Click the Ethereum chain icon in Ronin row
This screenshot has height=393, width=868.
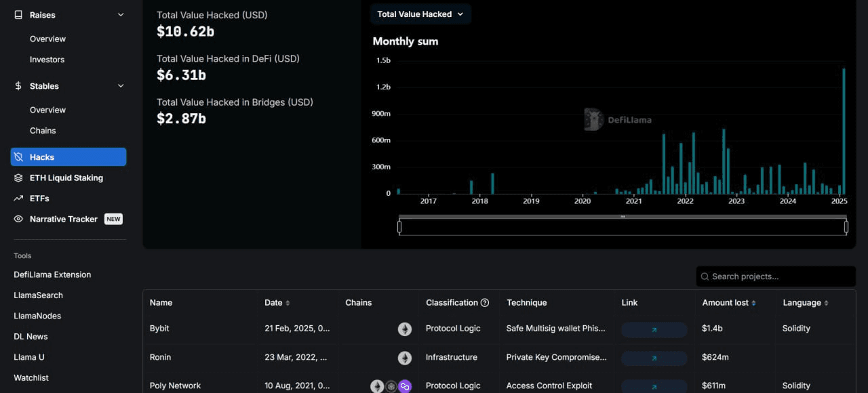pyautogui.click(x=405, y=358)
